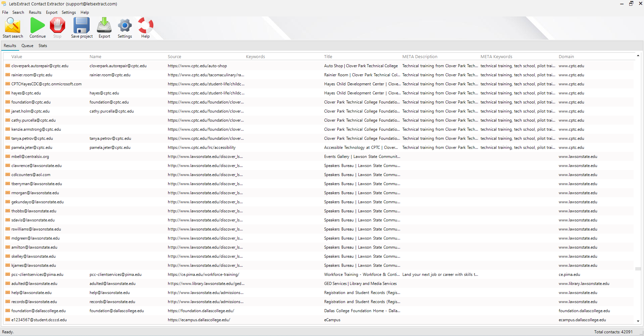644x336 pixels.
Task: Open the Export menu
Action: (x=51, y=12)
